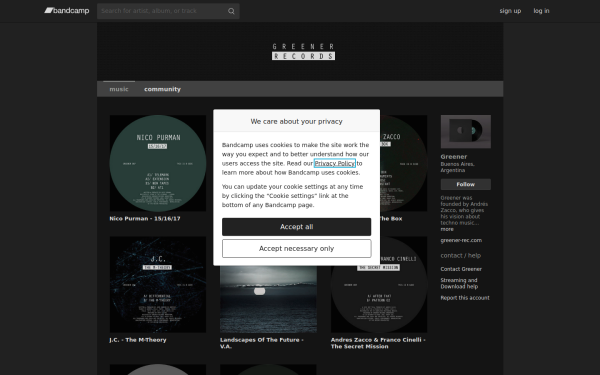Open the Privacy Policy link
The image size is (600, 375).
coord(334,163)
